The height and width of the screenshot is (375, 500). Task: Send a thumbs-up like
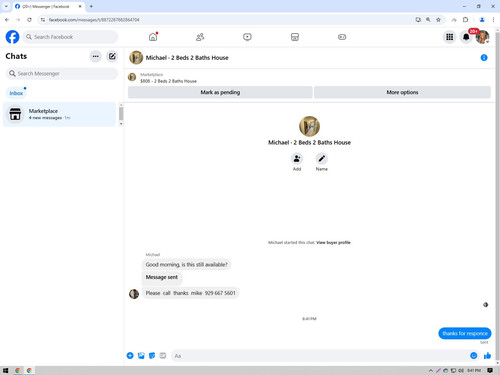(487, 356)
